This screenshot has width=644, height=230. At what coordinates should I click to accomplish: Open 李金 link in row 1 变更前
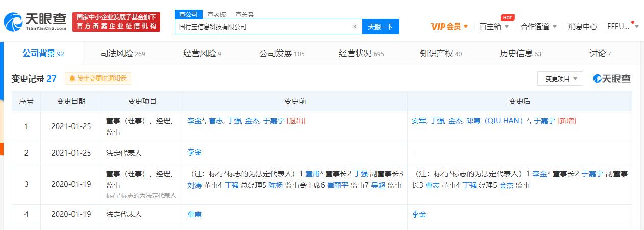click(x=194, y=121)
